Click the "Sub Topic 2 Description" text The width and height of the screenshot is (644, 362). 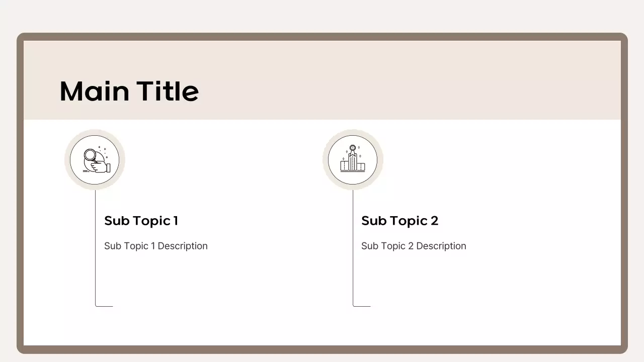pyautogui.click(x=414, y=246)
